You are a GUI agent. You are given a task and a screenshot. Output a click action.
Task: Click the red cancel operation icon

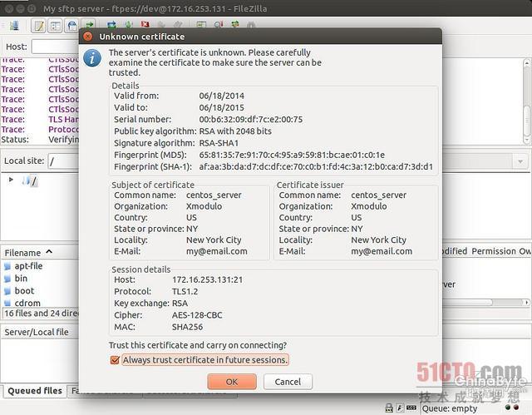coord(145,24)
